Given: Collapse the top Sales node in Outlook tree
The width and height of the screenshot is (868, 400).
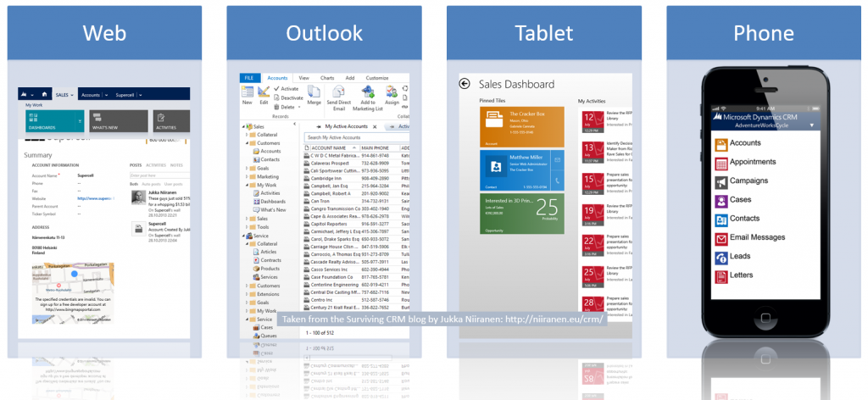Looking at the screenshot, I should tap(244, 126).
